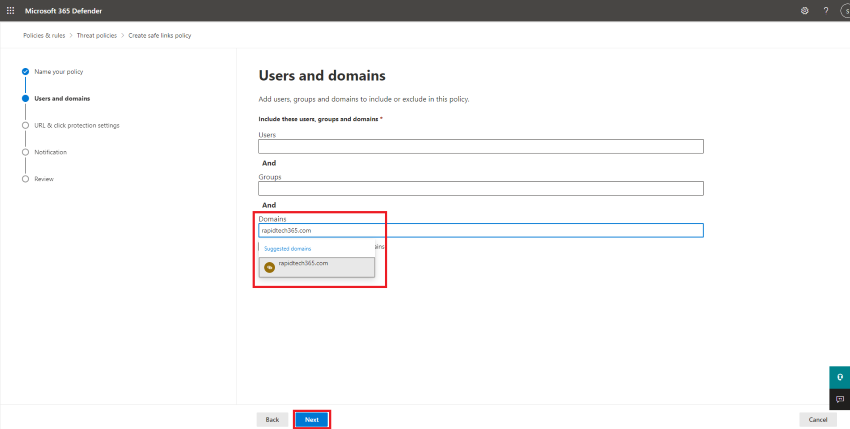Click the teal help assistant icon
Screen dimensions: 850x429
[839, 377]
